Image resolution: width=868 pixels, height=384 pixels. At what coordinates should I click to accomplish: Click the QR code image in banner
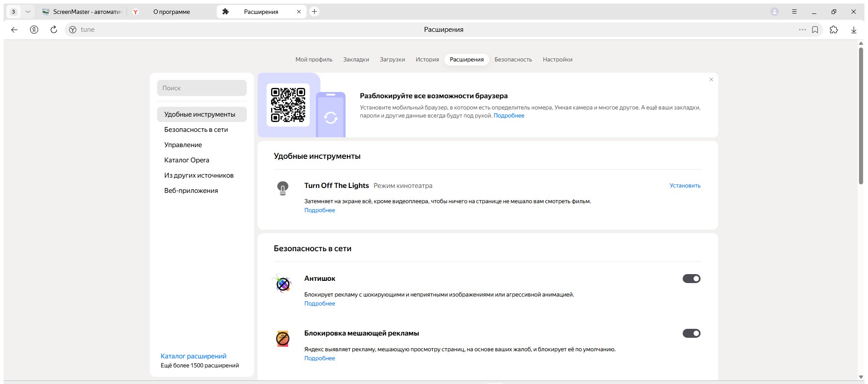(288, 105)
